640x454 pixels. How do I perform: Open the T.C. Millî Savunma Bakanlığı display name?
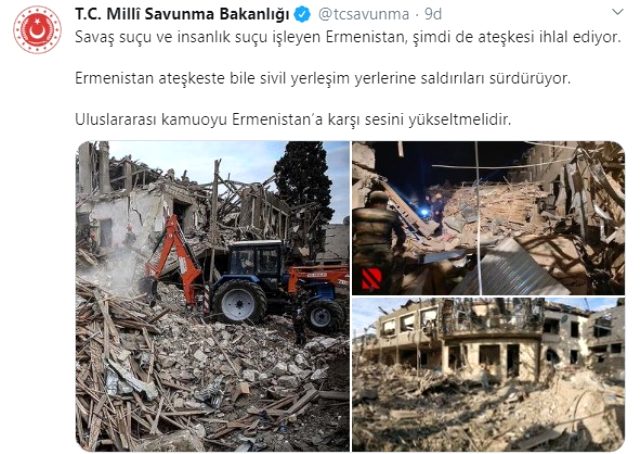(182, 14)
